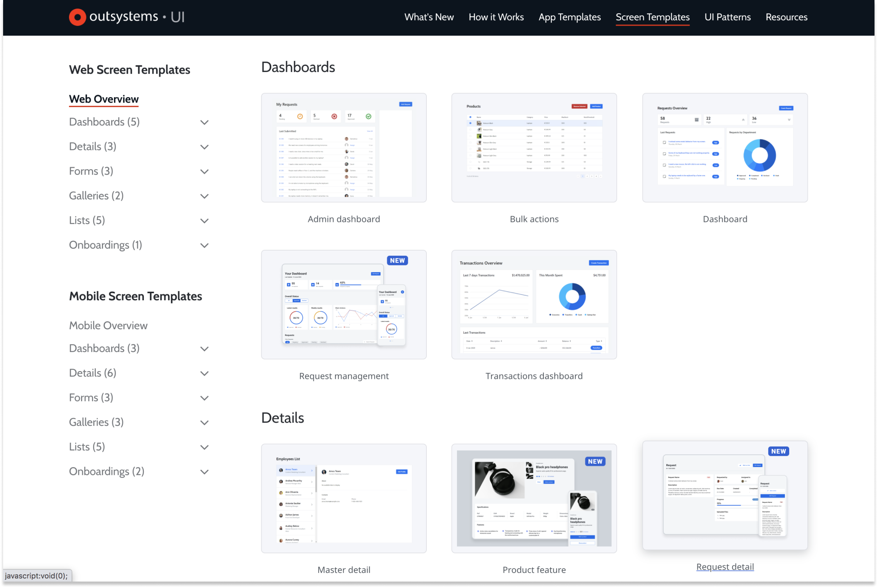Select the Screen Templates tab
Image resolution: width=878 pixels, height=588 pixels.
pos(652,17)
